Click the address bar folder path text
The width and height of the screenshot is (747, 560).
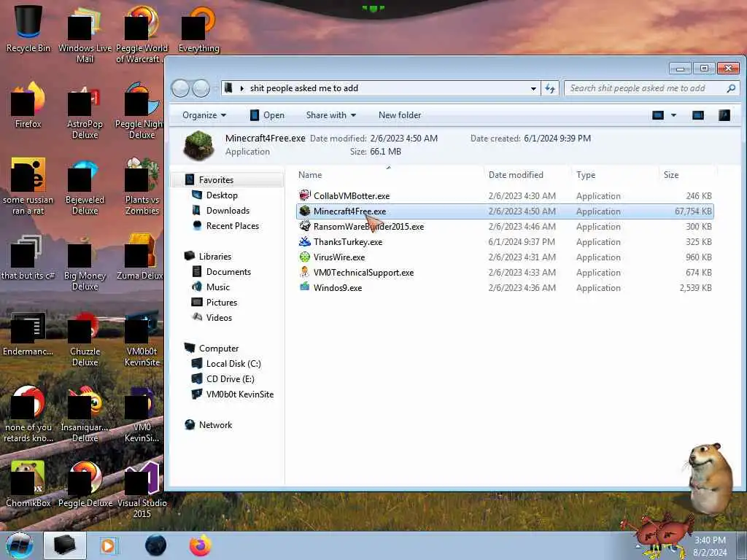[x=304, y=88]
